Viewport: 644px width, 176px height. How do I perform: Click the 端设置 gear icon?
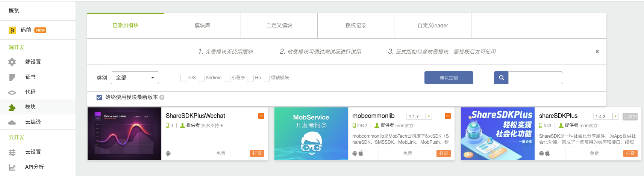pyautogui.click(x=12, y=62)
